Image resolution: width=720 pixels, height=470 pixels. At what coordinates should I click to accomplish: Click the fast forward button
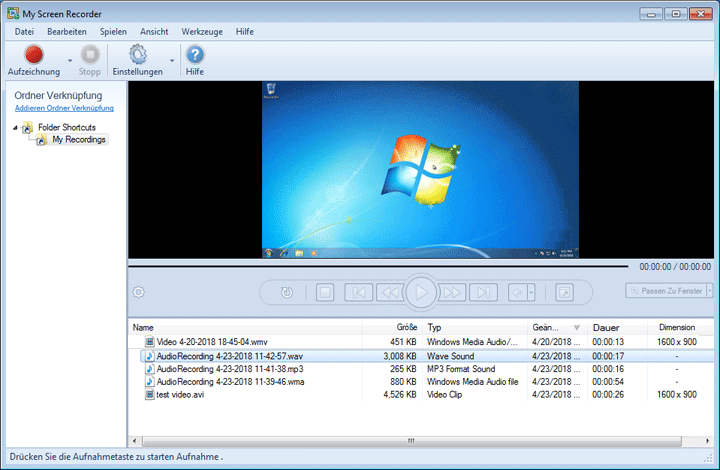click(x=452, y=292)
